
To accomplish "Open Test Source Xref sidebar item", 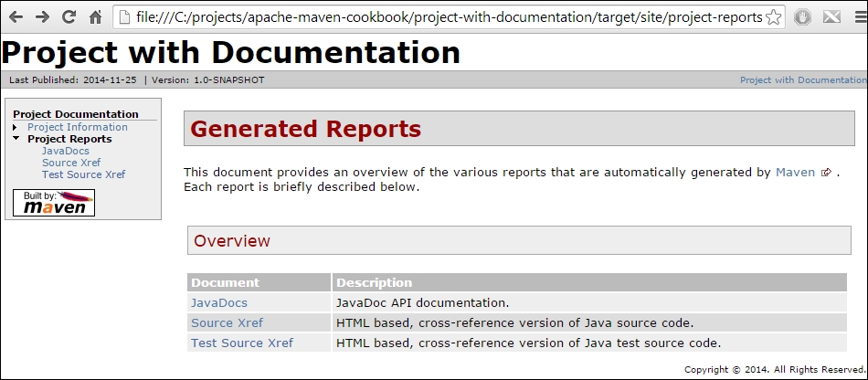I will click(x=83, y=174).
